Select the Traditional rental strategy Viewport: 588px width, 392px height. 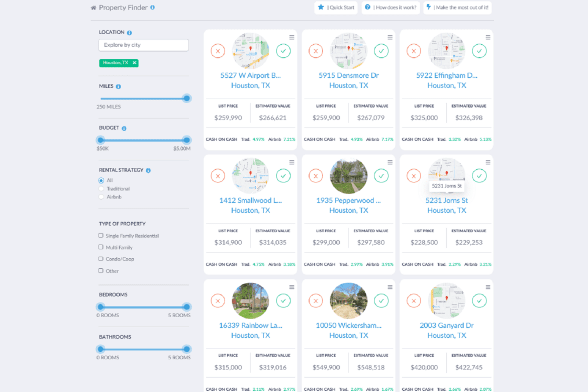click(102, 189)
